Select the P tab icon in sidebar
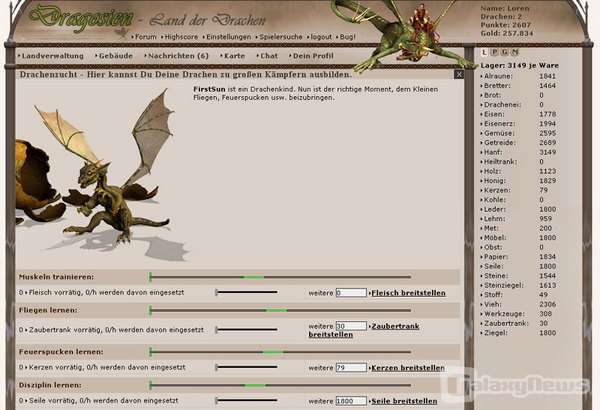 pos(494,52)
